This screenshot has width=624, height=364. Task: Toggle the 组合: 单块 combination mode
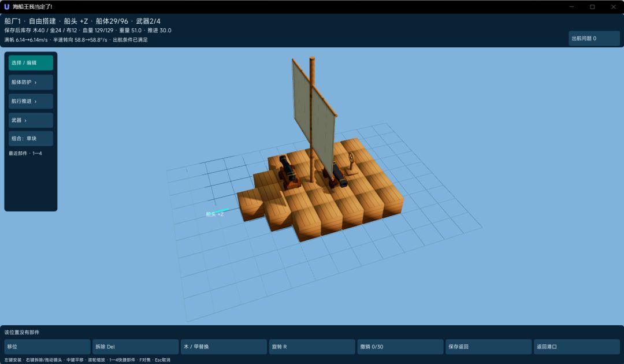pos(31,139)
